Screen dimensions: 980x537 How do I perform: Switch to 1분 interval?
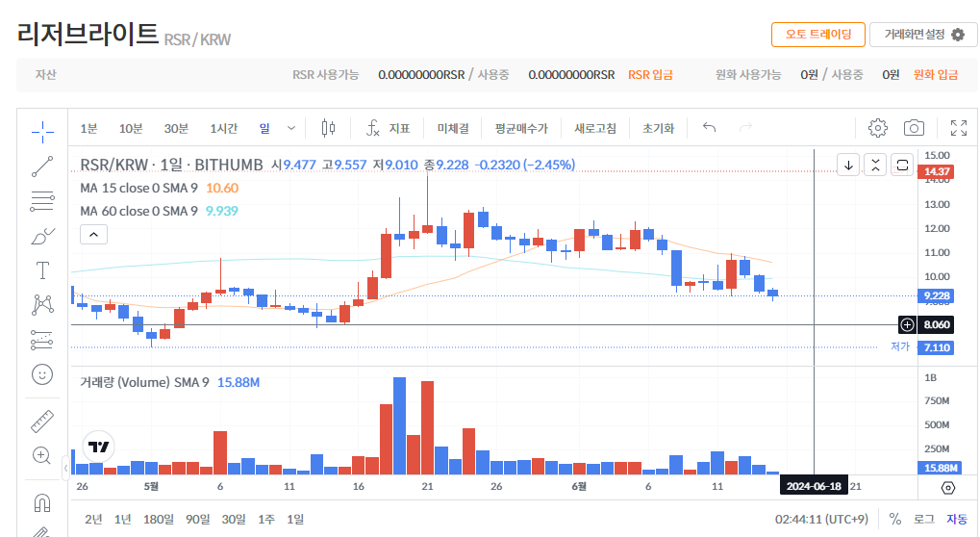[x=88, y=128]
